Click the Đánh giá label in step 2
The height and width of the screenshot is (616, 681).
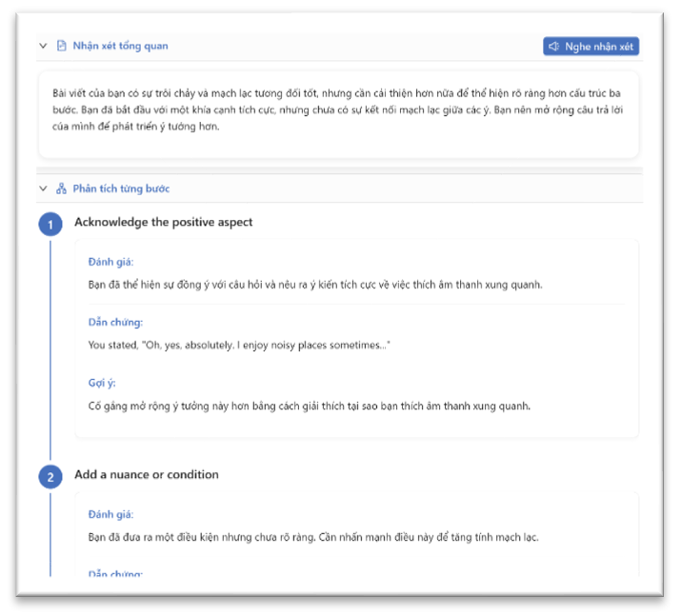[x=111, y=514]
